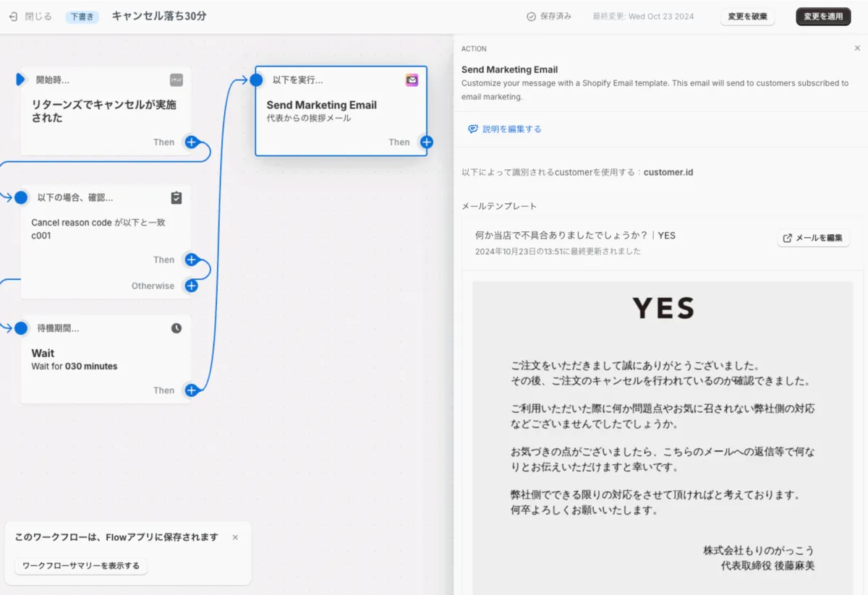Click the plus icon after the Wait step
This screenshot has height=595, width=868.
coord(192,390)
